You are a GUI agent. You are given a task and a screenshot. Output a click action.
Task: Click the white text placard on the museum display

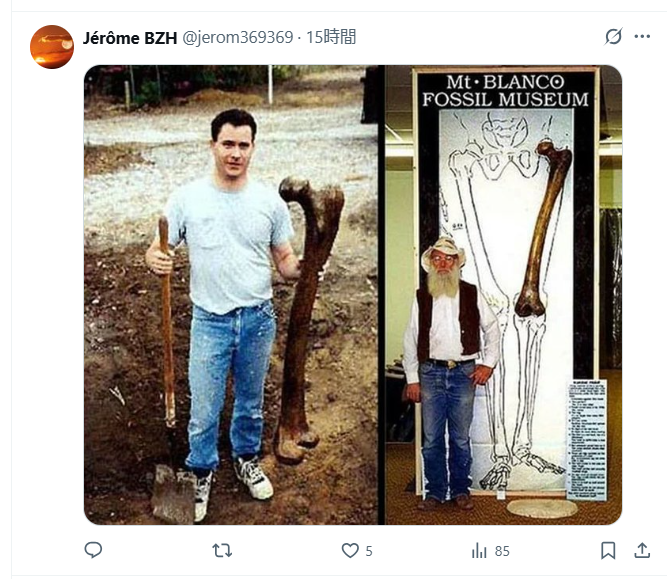click(586, 438)
